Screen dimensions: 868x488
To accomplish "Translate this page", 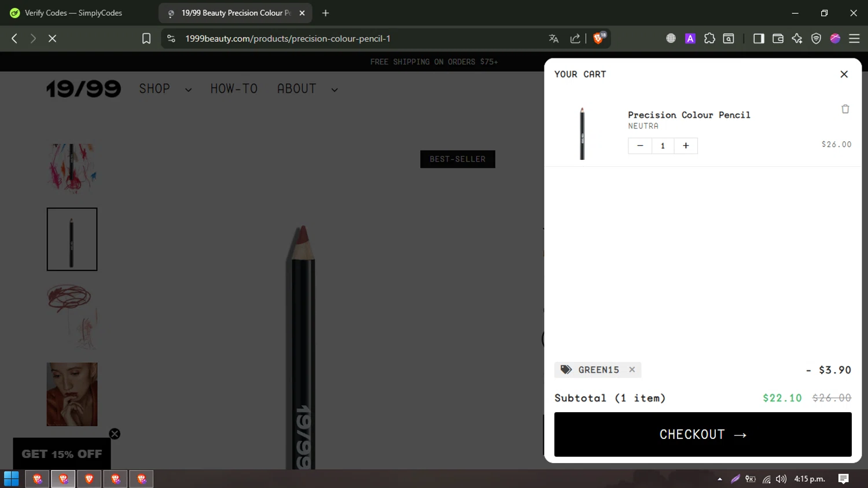I will [x=554, y=38].
